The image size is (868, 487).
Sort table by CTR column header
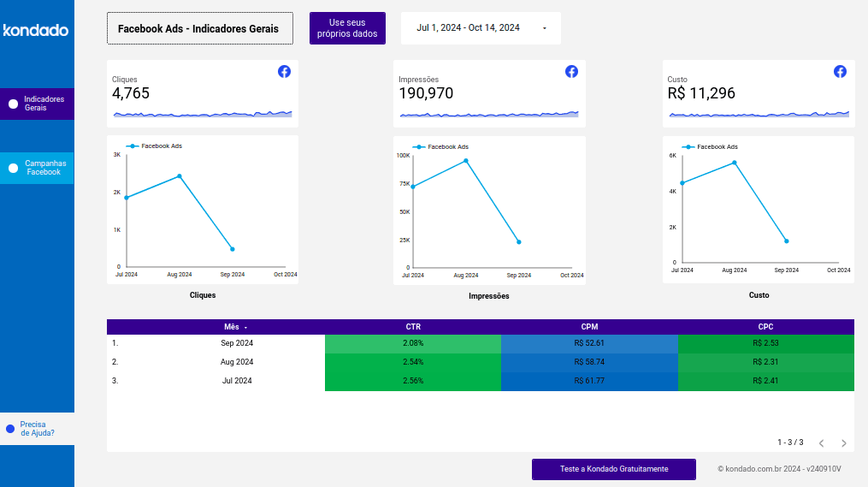[x=413, y=327]
